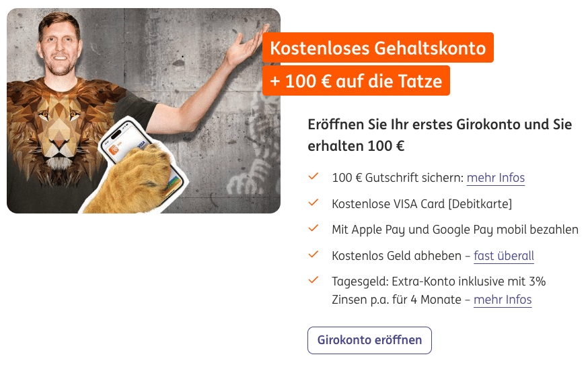The height and width of the screenshot is (365, 588).
Task: Click the promotional image with lion shirt
Action: pyautogui.click(x=143, y=110)
